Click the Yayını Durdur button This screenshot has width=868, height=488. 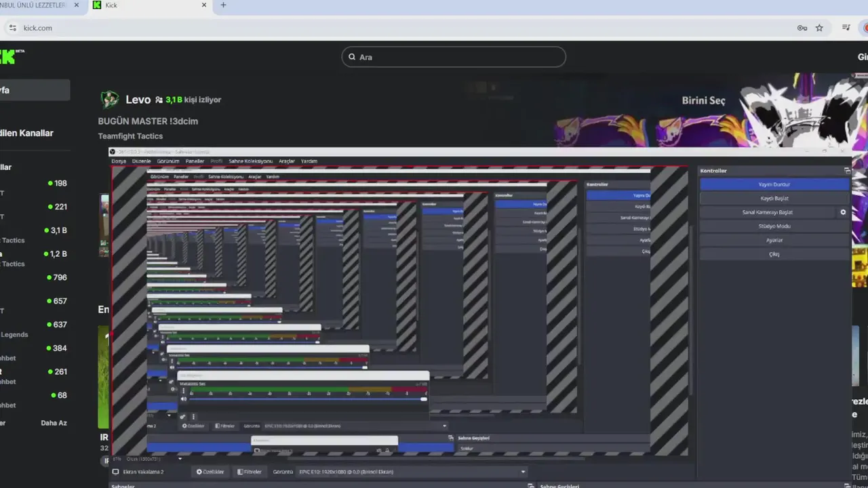[774, 184]
